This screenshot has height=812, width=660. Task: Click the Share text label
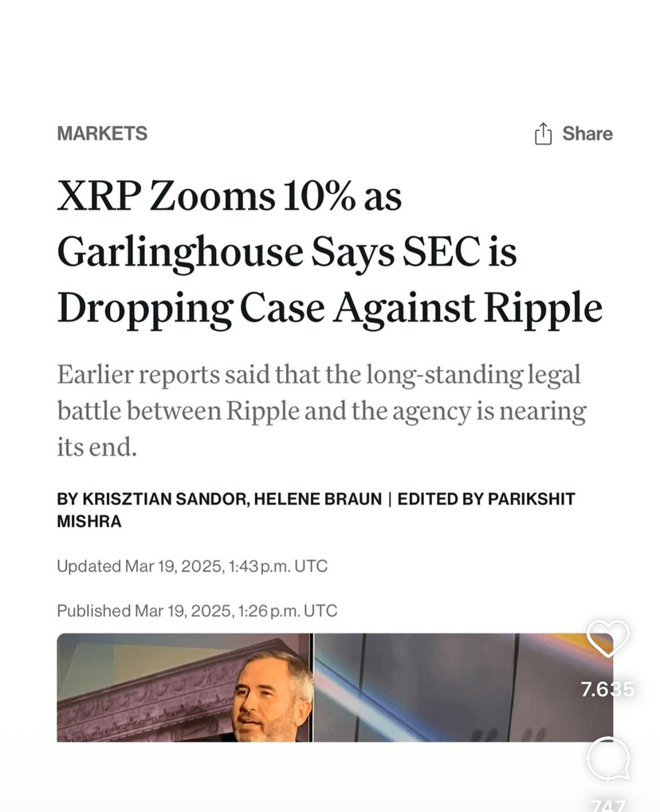tap(587, 134)
